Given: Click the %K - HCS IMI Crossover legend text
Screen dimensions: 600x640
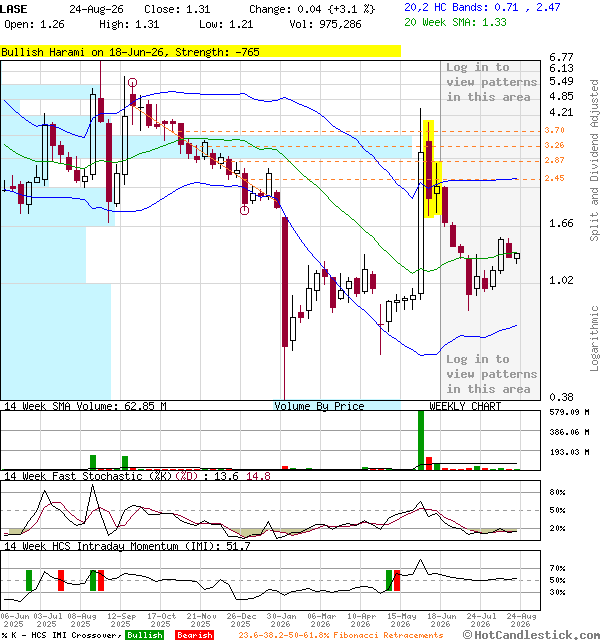Looking at the screenshot, I should (61, 635).
